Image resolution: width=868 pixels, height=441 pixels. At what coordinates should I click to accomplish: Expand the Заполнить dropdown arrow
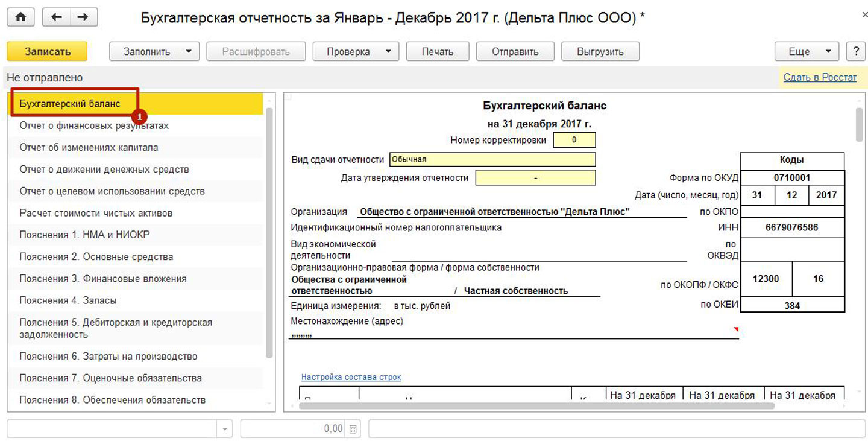click(189, 51)
